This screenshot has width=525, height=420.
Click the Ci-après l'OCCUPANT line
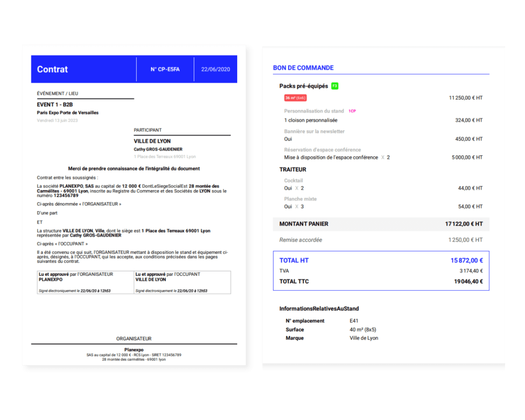pyautogui.click(x=62, y=244)
